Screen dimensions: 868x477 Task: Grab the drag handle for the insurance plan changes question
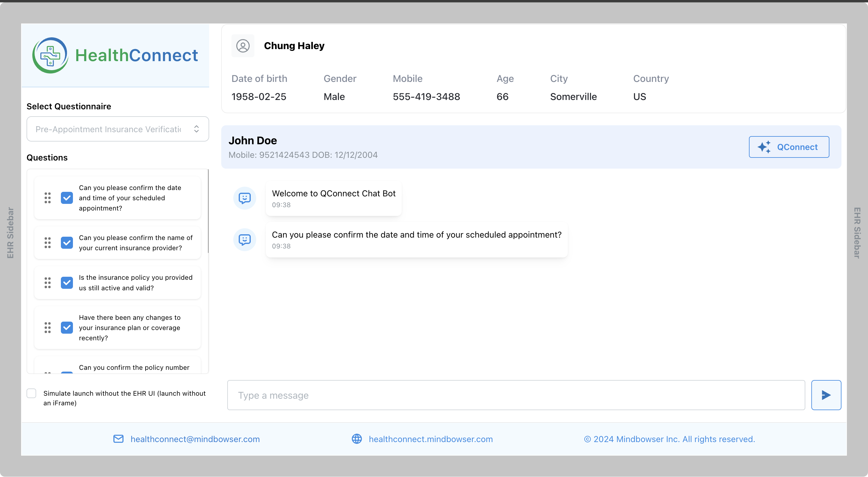(x=48, y=328)
